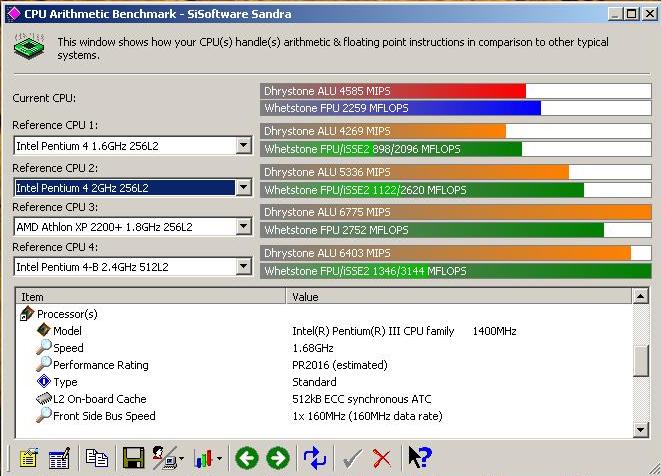The height and width of the screenshot is (476, 661).
Task: Save results with the floppy disk icon
Action: click(134, 458)
